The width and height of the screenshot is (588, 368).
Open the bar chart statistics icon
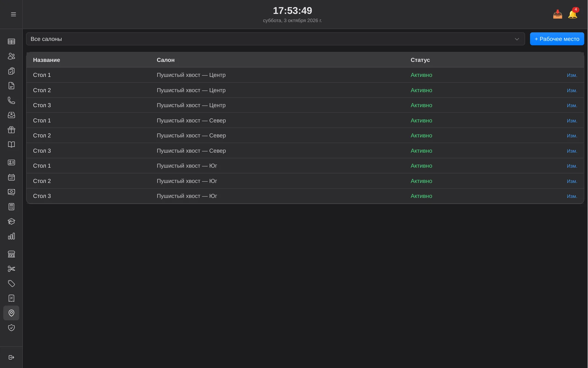pos(11,236)
